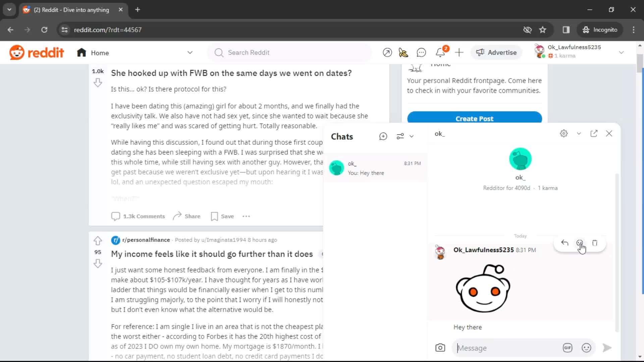Click the Advertise button in navbar
The image size is (644, 362).
click(497, 52)
